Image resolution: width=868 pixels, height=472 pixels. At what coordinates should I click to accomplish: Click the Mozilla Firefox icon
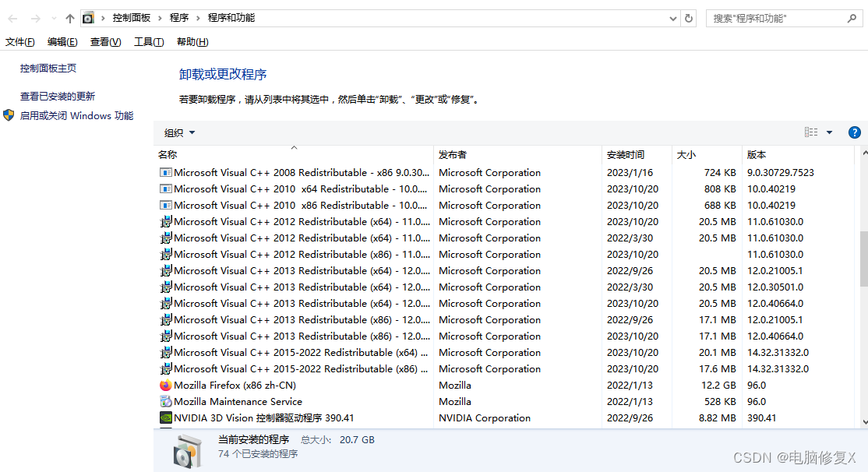coord(165,385)
